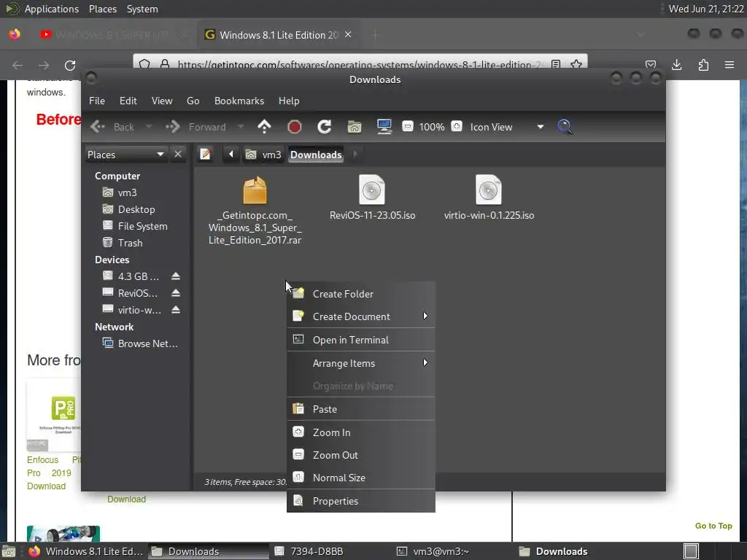Eject the virtio-w device
747x560 pixels.
tap(176, 310)
